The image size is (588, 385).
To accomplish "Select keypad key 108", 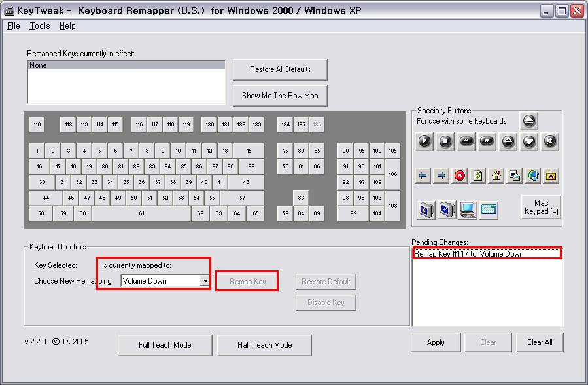I will pyautogui.click(x=392, y=206).
